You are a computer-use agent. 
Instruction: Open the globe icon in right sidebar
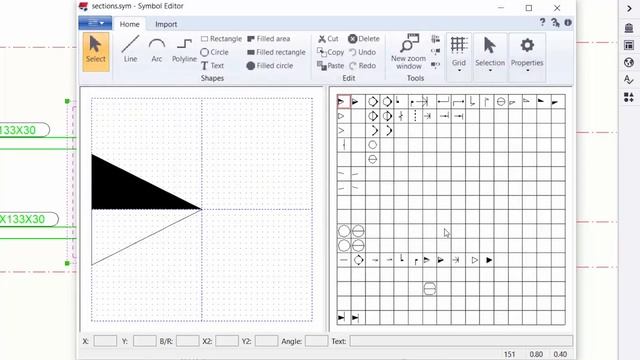tap(629, 62)
